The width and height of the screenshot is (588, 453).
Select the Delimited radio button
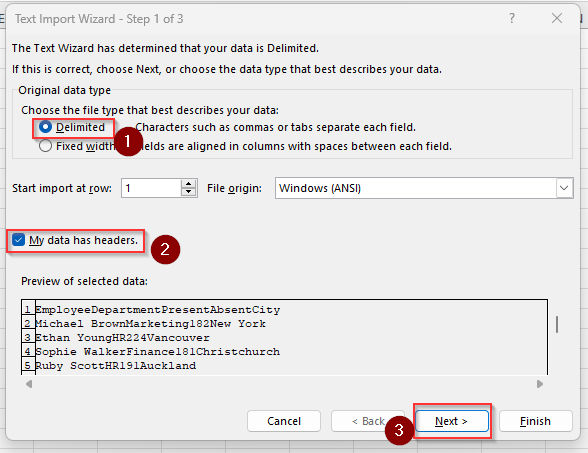point(45,127)
